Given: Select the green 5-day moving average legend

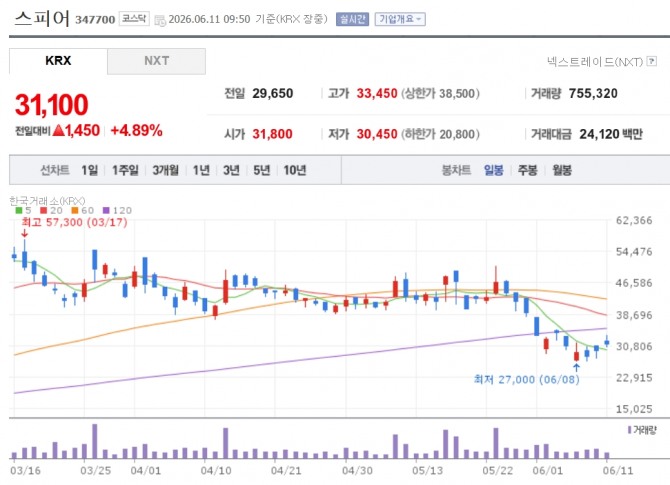Looking at the screenshot, I should tap(24, 210).
